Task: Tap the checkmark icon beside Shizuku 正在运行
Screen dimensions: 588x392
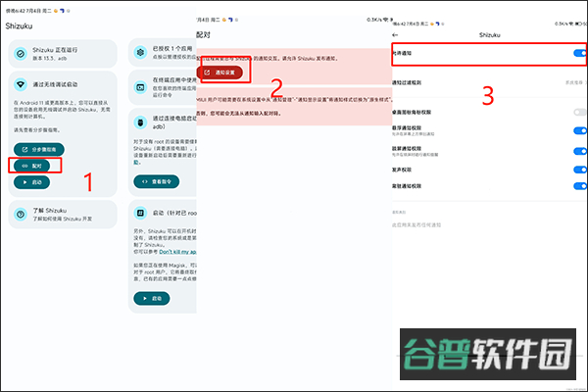Action: tap(21, 54)
